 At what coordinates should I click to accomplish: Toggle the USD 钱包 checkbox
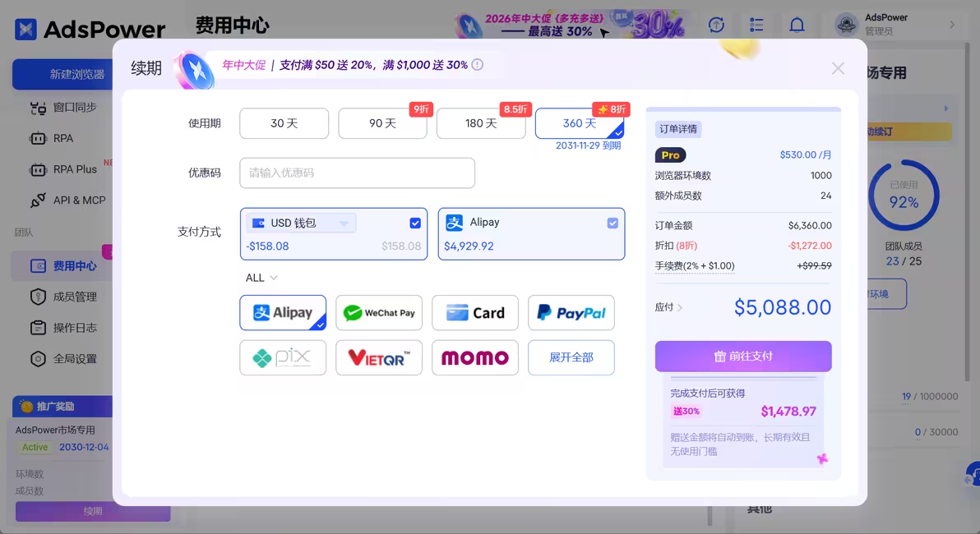(415, 223)
